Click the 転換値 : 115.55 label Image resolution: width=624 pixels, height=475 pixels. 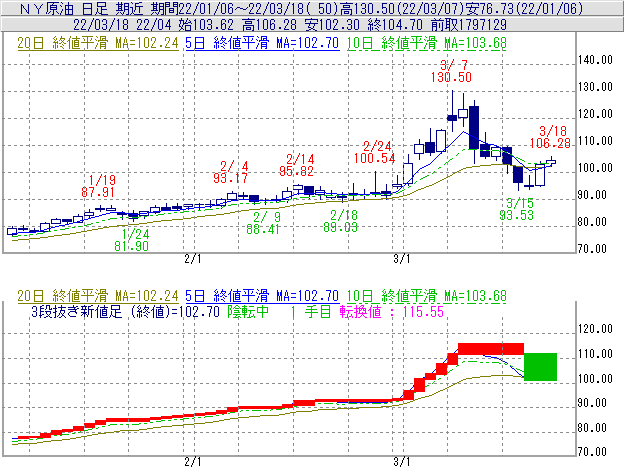[402, 312]
